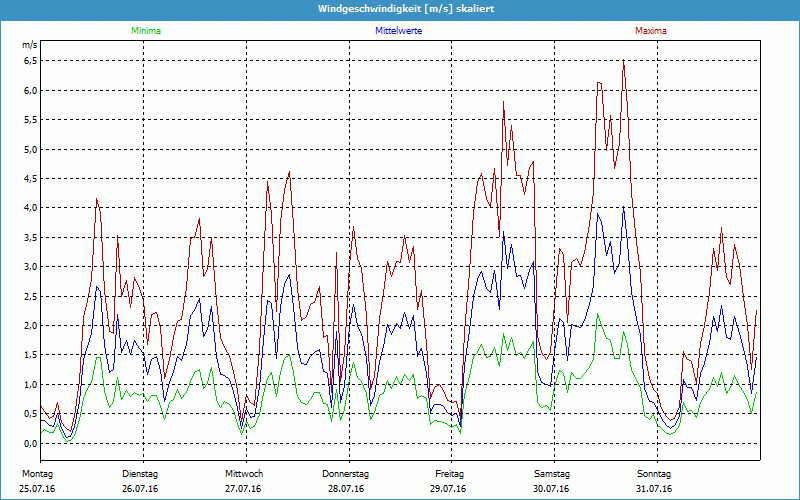
Task: Click the 'Montag' day label
Action: click(x=37, y=474)
